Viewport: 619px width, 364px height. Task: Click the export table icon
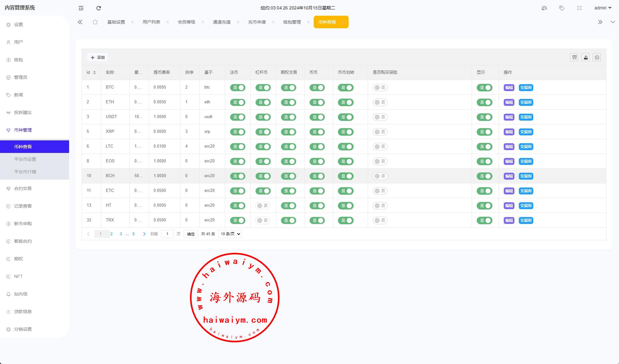click(585, 57)
